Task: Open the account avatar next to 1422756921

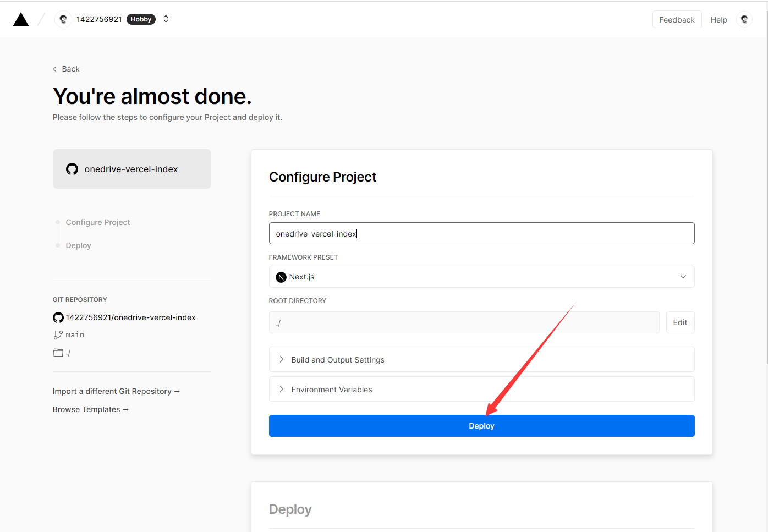Action: point(63,19)
